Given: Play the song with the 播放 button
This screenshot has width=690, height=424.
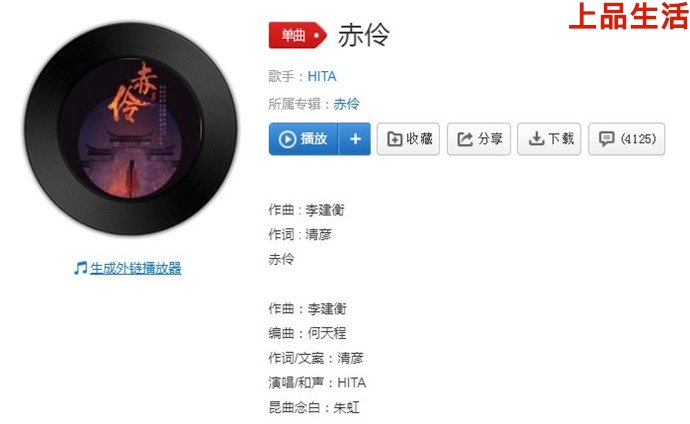Looking at the screenshot, I should 303,139.
